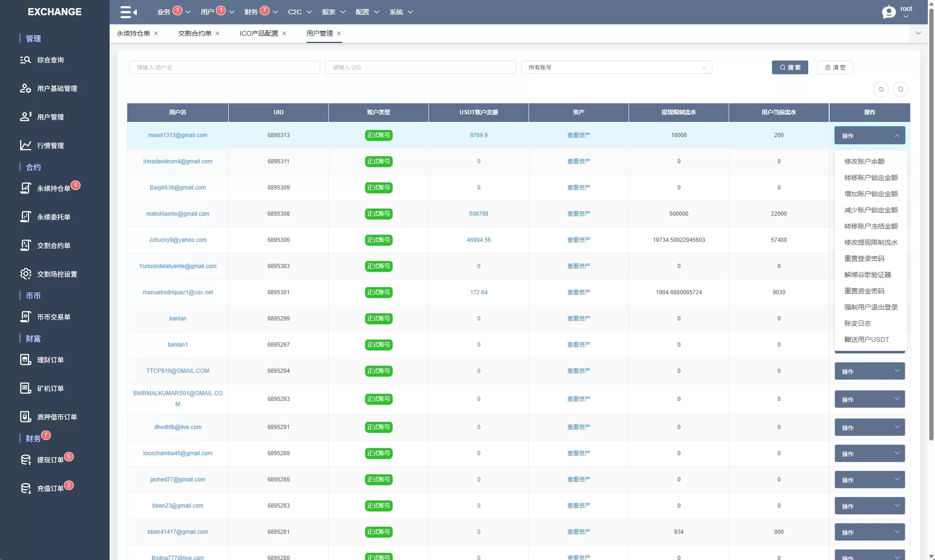Switch to 交割合约单 tab

pyautogui.click(x=194, y=33)
